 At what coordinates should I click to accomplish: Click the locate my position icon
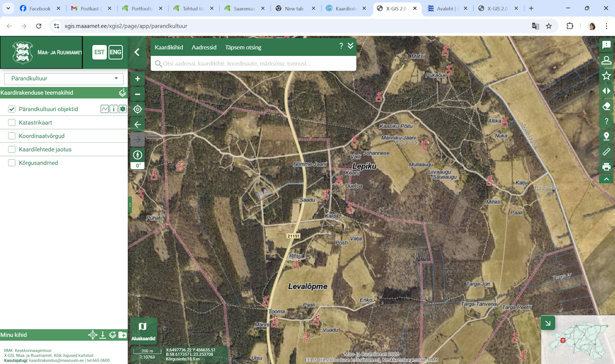tap(138, 109)
